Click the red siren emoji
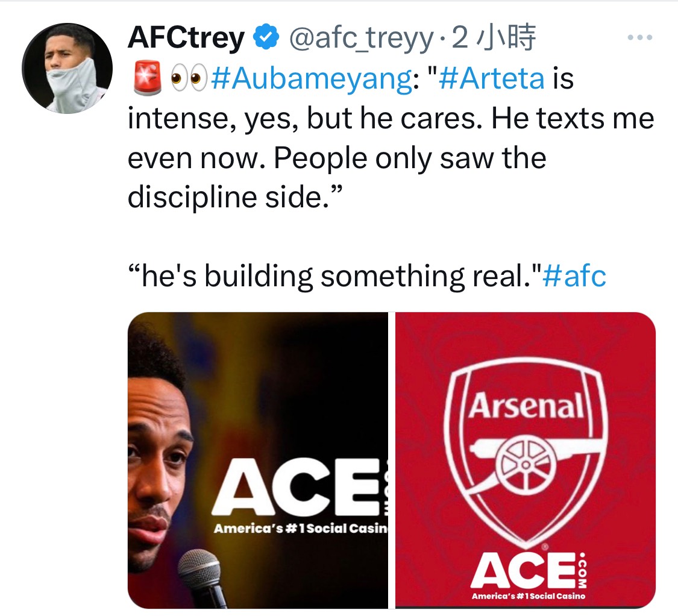This screenshot has width=678, height=616. (143, 79)
